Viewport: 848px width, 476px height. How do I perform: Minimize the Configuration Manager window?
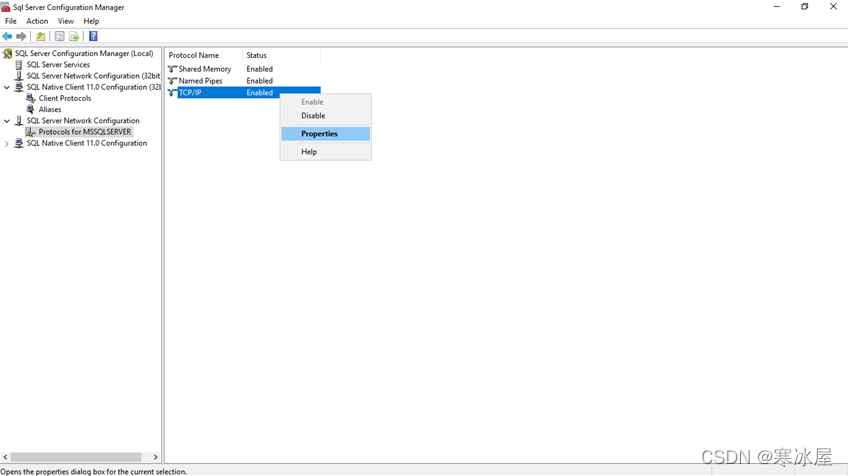(777, 7)
